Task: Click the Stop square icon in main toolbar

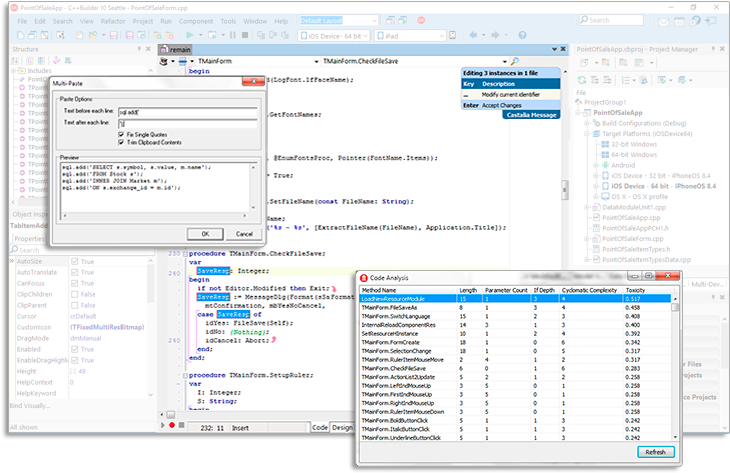Action: pos(245,35)
